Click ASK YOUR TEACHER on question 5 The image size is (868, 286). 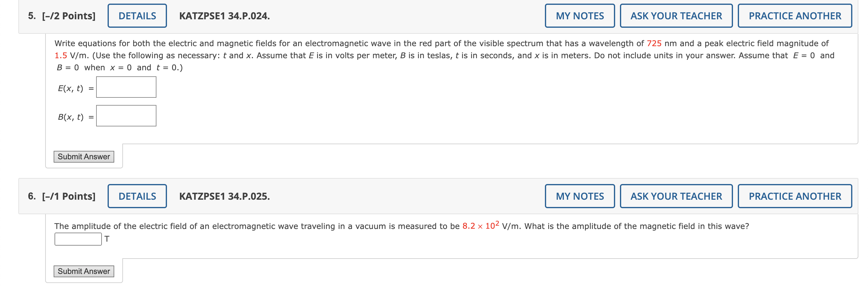[x=676, y=15]
